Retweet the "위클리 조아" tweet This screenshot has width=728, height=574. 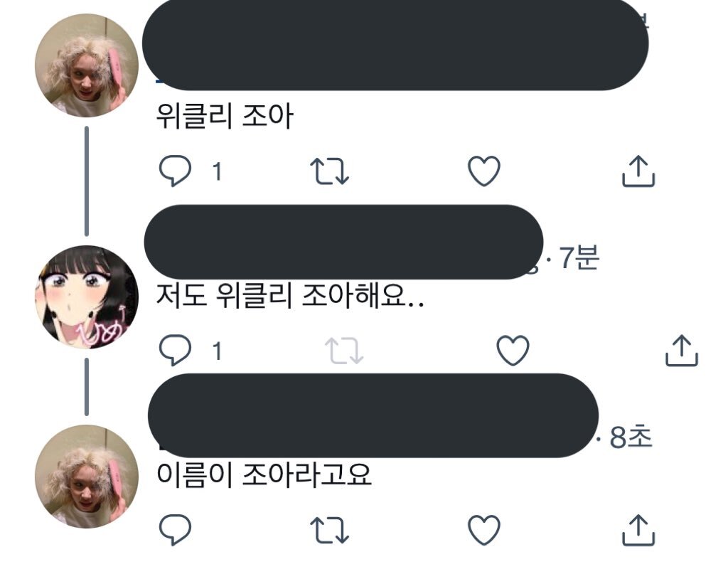[329, 171]
